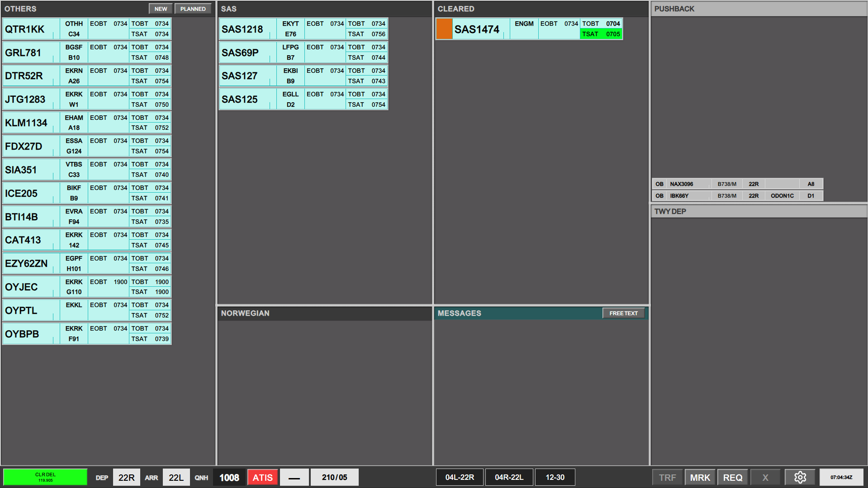This screenshot has width=868, height=488.
Task: Click the NEW button in OTHERS panel
Action: [x=161, y=9]
